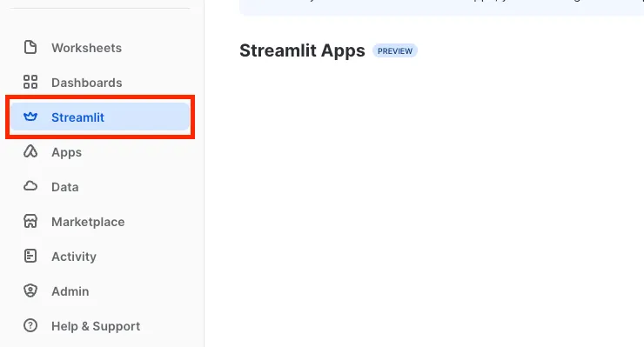
Task: Click the Streamlit crown icon
Action: click(30, 117)
